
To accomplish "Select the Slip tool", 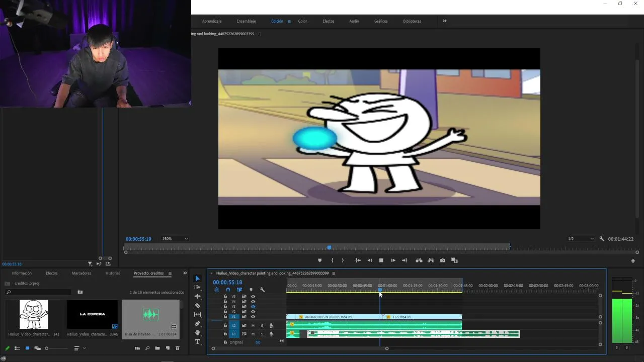I will tap(197, 315).
